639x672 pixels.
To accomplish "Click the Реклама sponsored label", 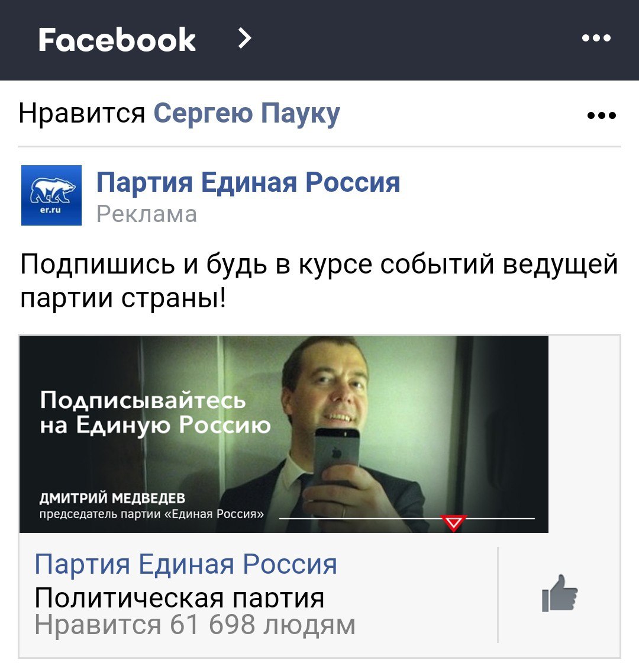I will [x=147, y=214].
